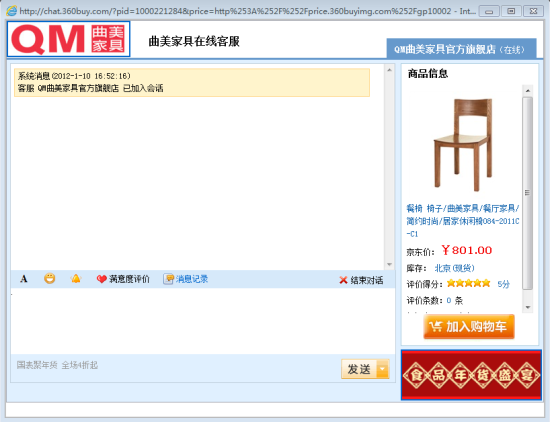The width and height of the screenshot is (550, 422).
Task: Click the red X end-chat icon
Action: pos(343,280)
